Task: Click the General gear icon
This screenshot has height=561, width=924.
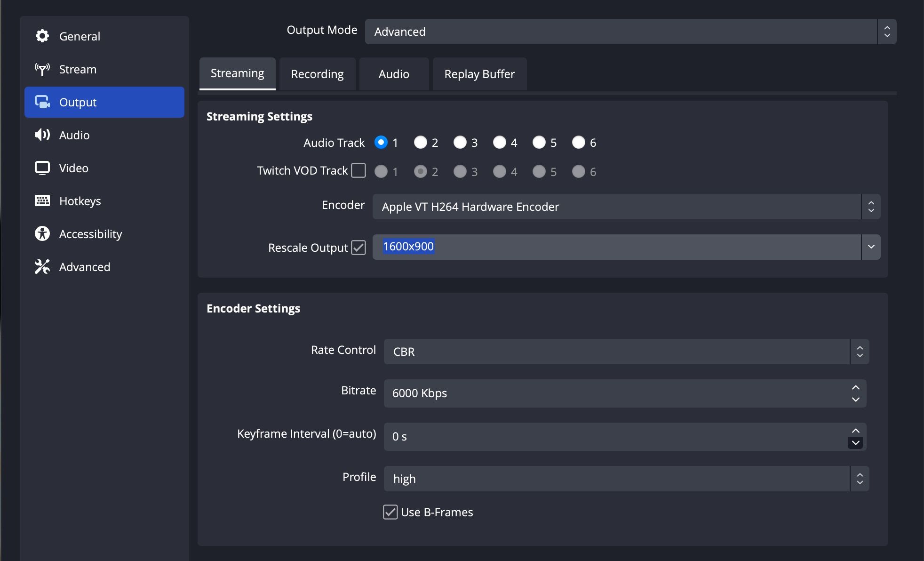Action: pos(42,36)
